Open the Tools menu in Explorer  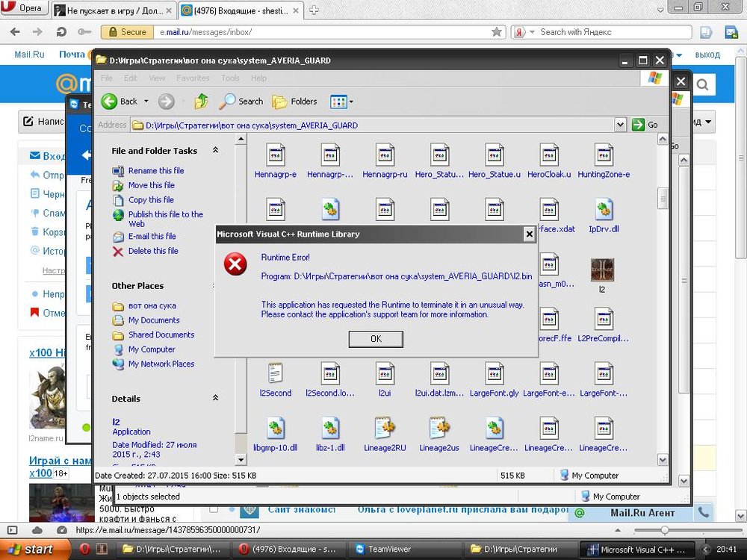tap(230, 78)
